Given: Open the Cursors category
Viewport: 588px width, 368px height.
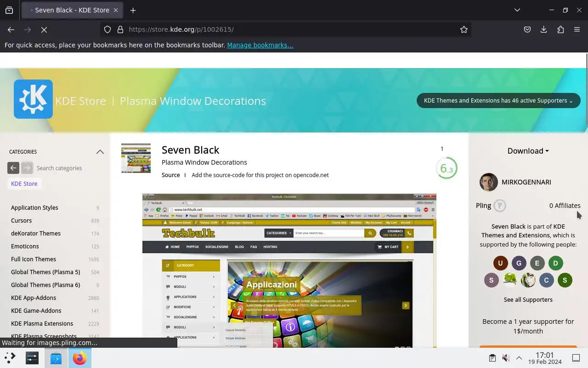Looking at the screenshot, I should pos(21,220).
